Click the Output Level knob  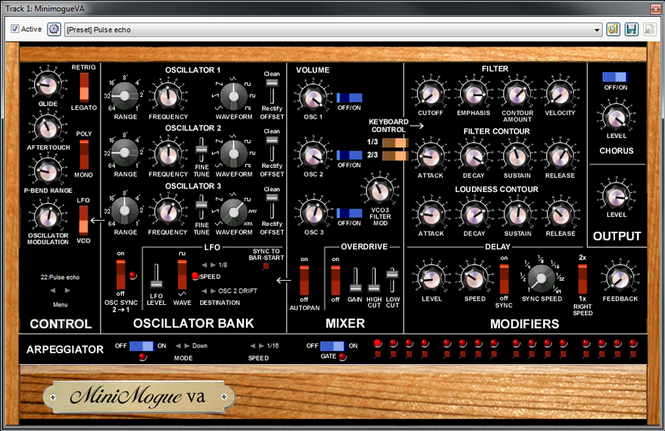click(x=616, y=196)
